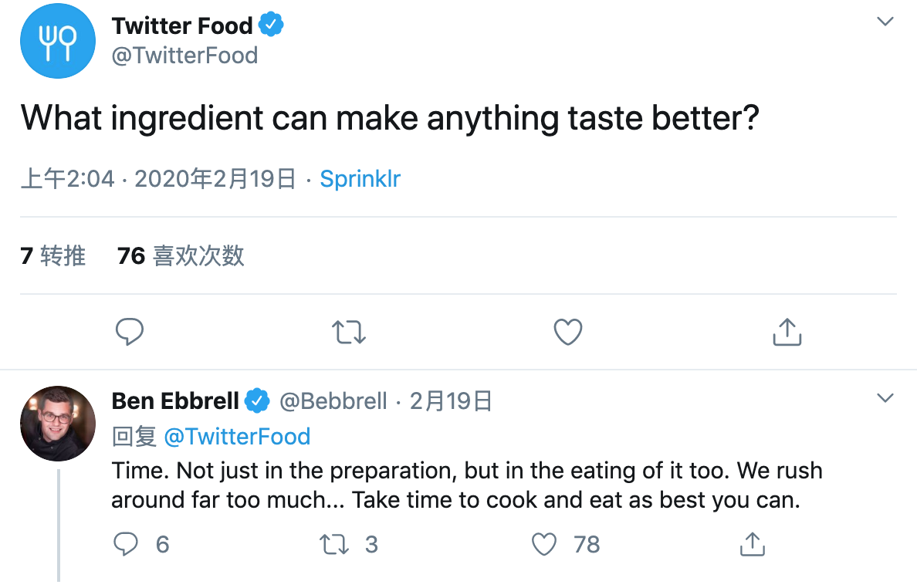Open Ben Ebbrell reply options chevron
Viewport: 917px width, 588px height.
pos(885,398)
